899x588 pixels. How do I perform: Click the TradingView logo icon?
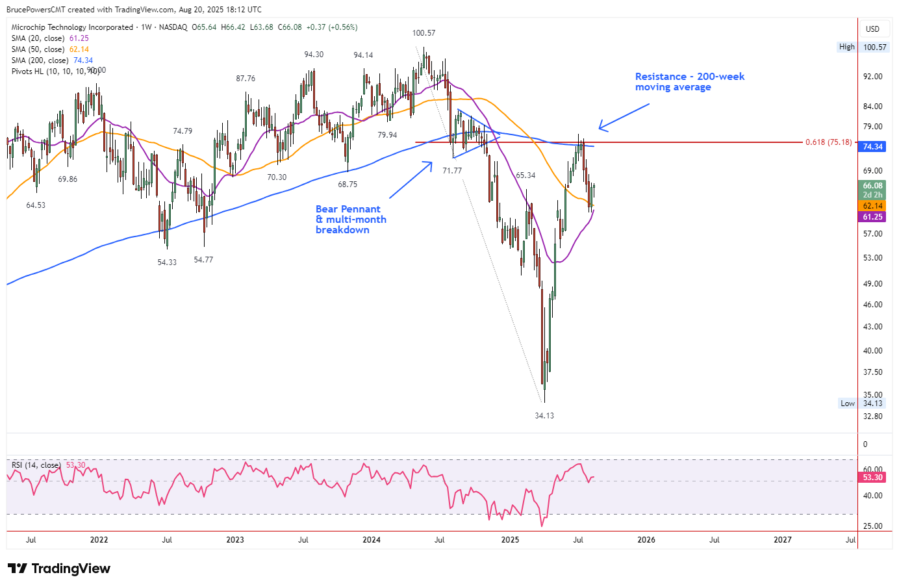(17, 569)
